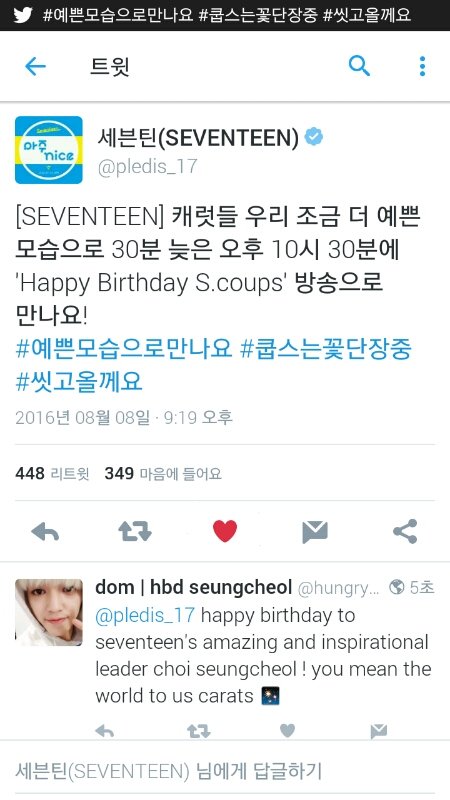Select hashtag #예쁜모습으로만나요 in tweet
Image resolution: width=450 pixels, height=800 pixels.
click(x=124, y=350)
